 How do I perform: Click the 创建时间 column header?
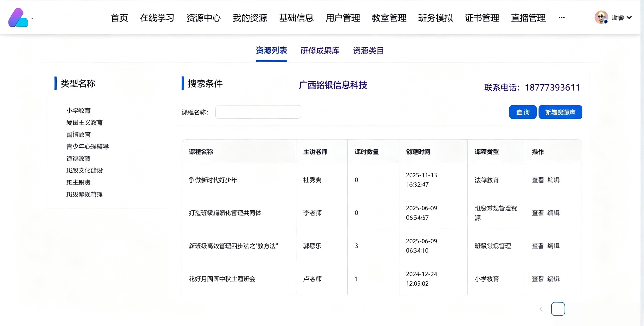tap(418, 152)
